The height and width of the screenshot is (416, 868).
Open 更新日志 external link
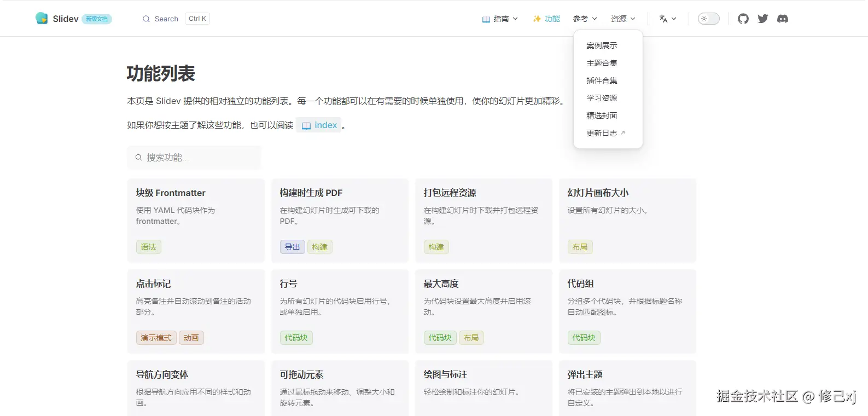point(605,133)
